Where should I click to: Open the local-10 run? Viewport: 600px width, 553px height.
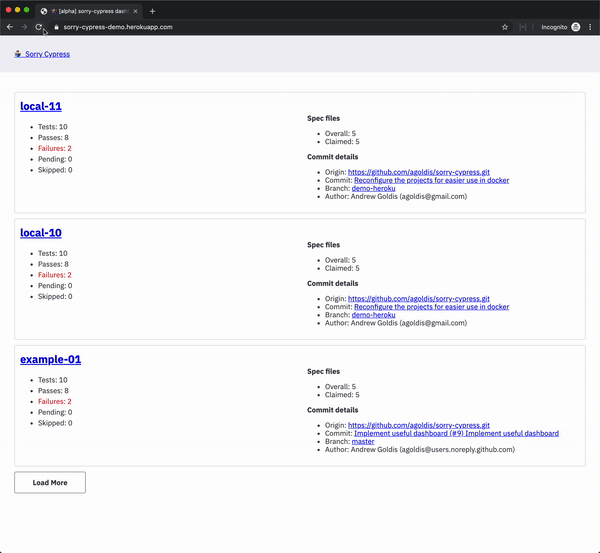pos(41,233)
